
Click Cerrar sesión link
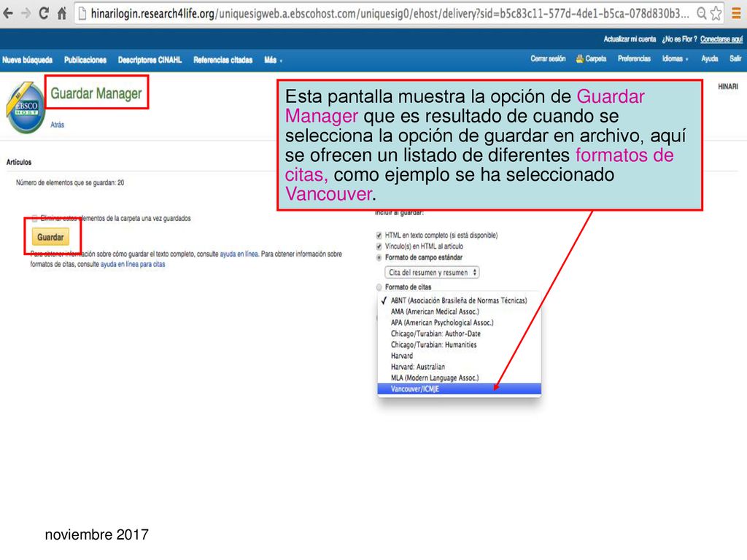(x=548, y=58)
